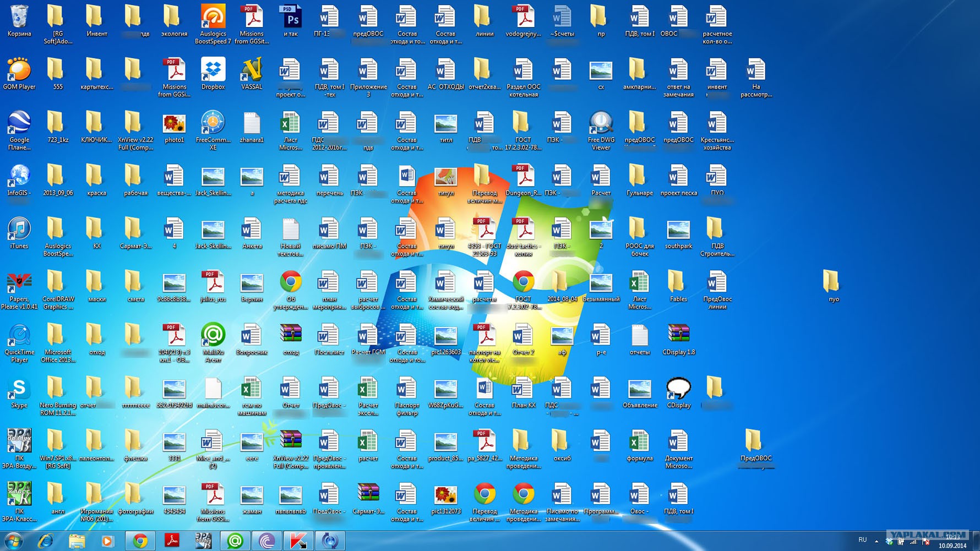The width and height of the screenshot is (980, 551).
Task: Select the Гульнаре folder
Action: click(x=639, y=180)
